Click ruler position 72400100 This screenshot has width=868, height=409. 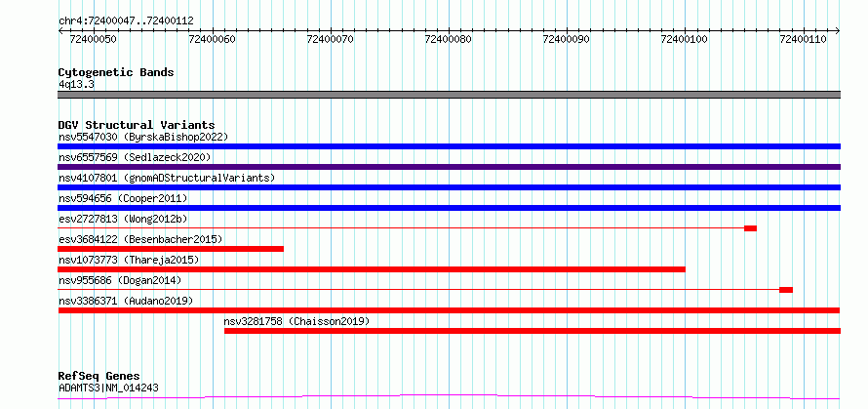tap(686, 39)
